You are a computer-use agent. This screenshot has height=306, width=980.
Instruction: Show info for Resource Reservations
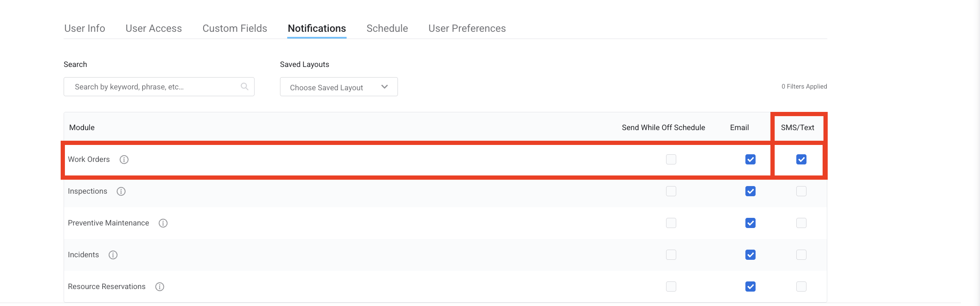160,287
